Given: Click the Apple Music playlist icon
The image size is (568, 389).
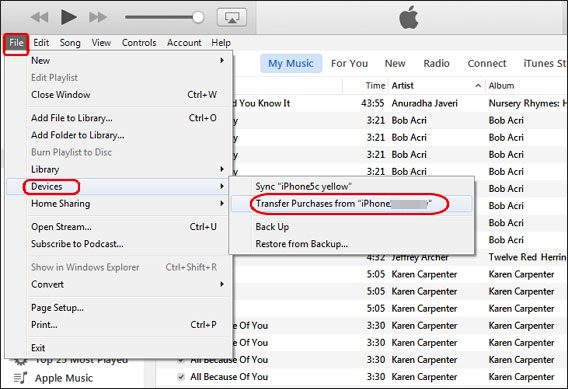Looking at the screenshot, I should [x=20, y=378].
